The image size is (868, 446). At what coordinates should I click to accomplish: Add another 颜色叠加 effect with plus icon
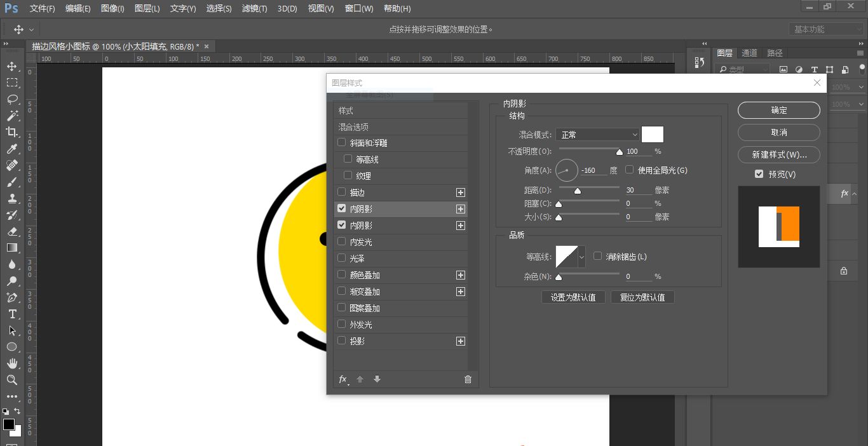coord(461,275)
